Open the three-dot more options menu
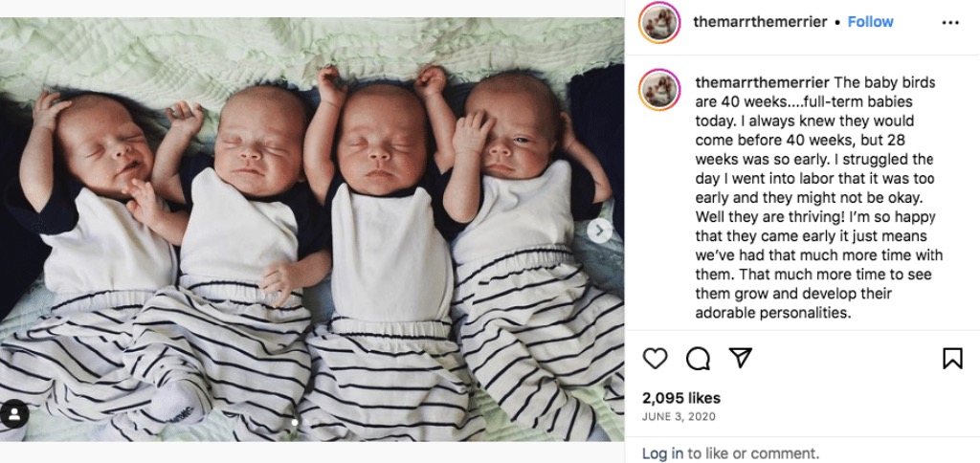Image resolution: width=980 pixels, height=463 pixels. click(950, 23)
